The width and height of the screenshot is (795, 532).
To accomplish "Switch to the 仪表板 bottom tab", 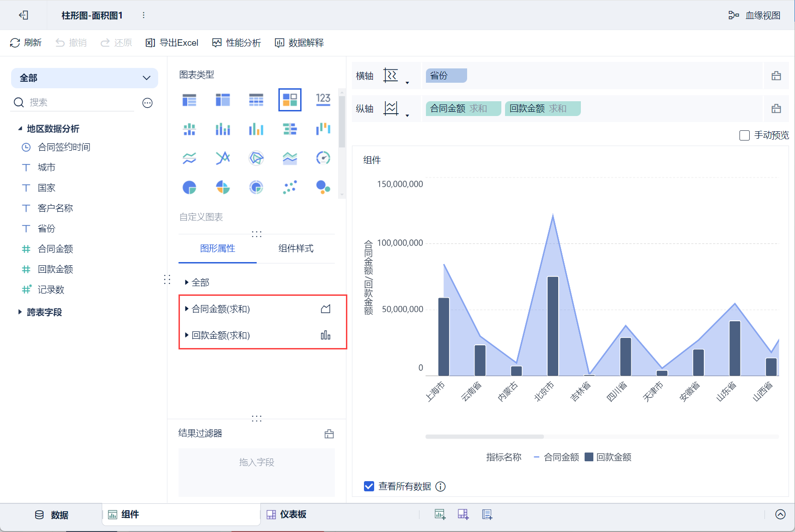I will coord(287,515).
